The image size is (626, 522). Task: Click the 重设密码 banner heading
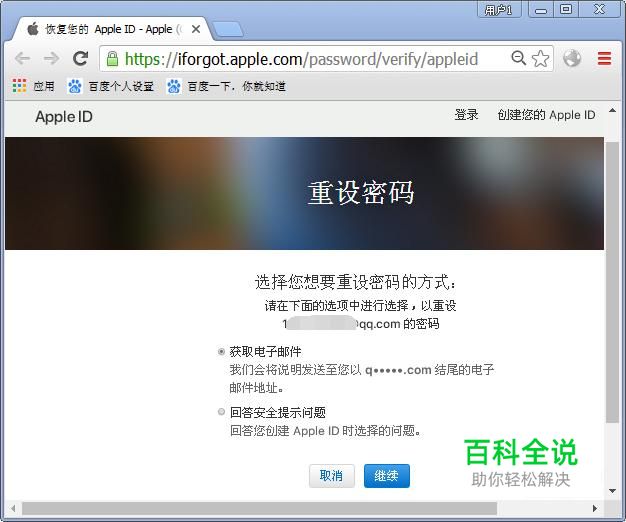click(361, 193)
